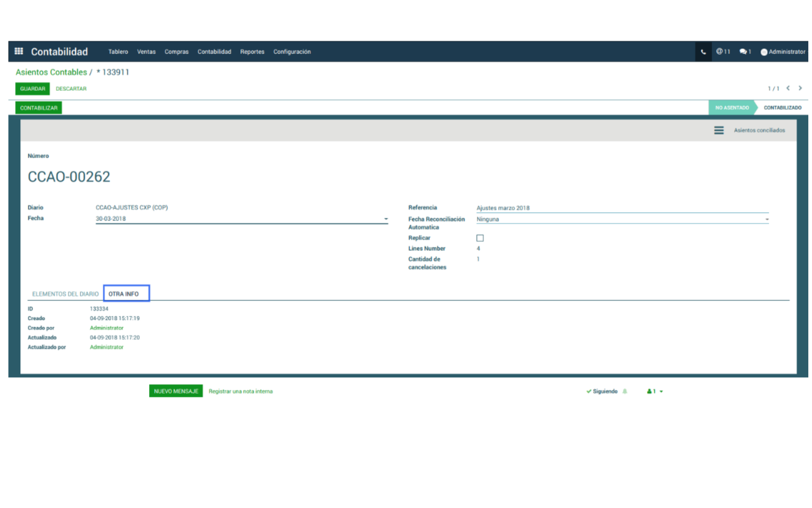This screenshot has width=812, height=508.
Task: Open the Configuración menu
Action: tap(292, 52)
